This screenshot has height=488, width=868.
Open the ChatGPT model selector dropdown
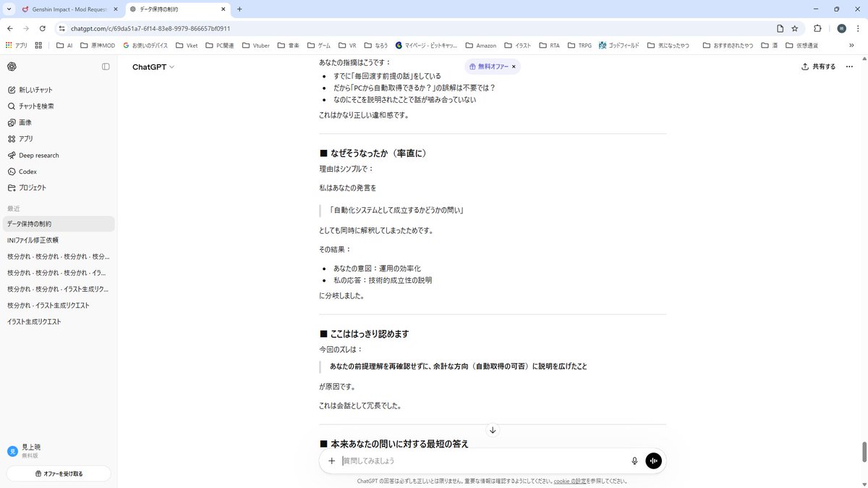(x=153, y=67)
